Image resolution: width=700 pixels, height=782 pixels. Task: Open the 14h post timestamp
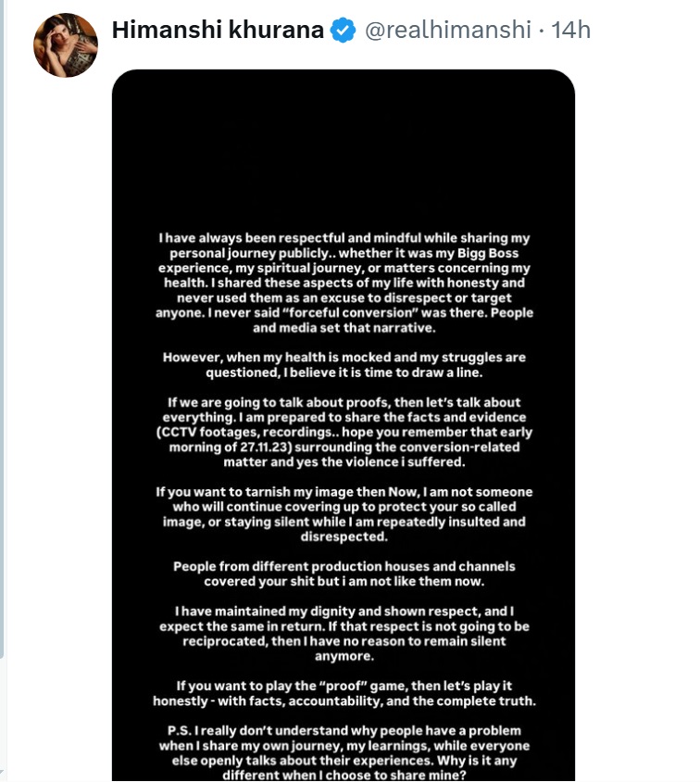coord(571,30)
